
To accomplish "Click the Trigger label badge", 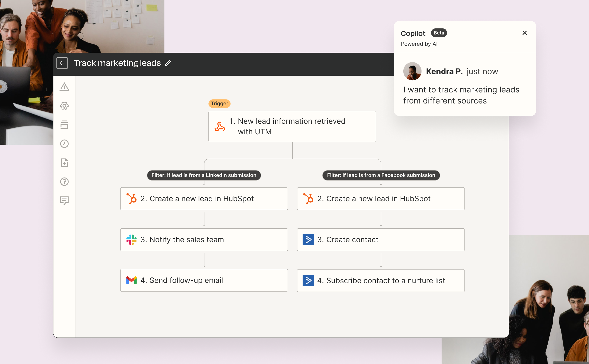I will point(219,103).
